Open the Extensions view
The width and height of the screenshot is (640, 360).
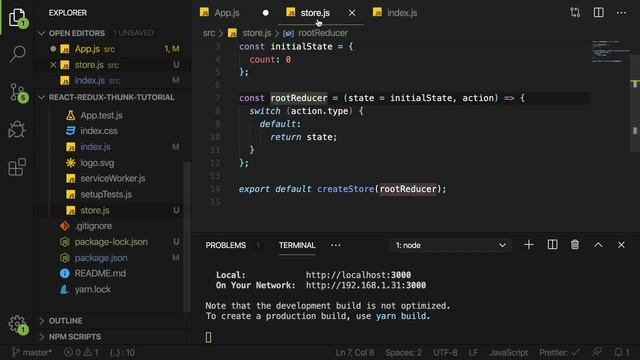coord(17,167)
